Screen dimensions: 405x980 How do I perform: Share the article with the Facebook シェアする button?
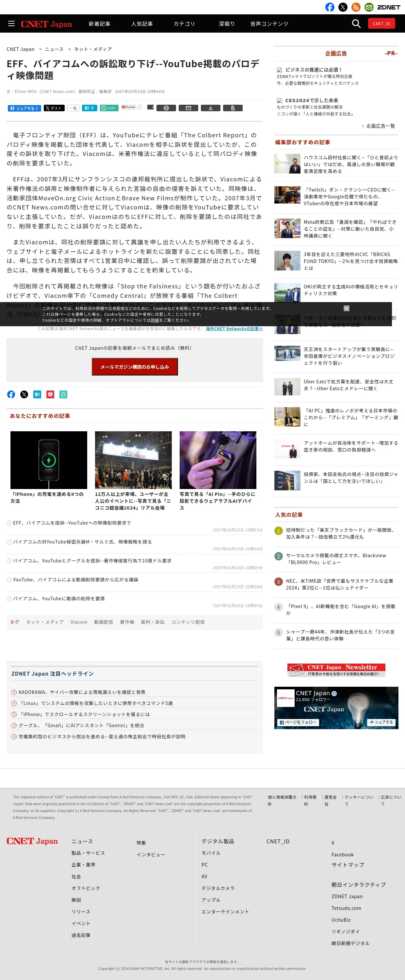[x=24, y=108]
